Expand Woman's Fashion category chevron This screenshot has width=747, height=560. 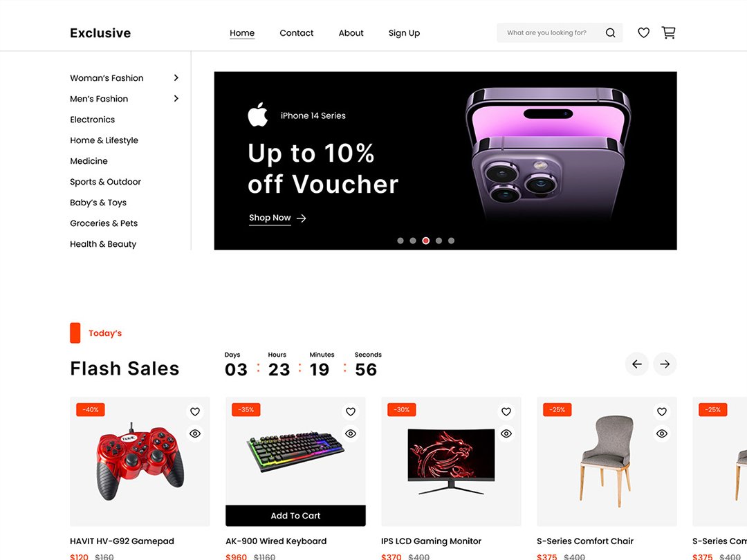(176, 77)
